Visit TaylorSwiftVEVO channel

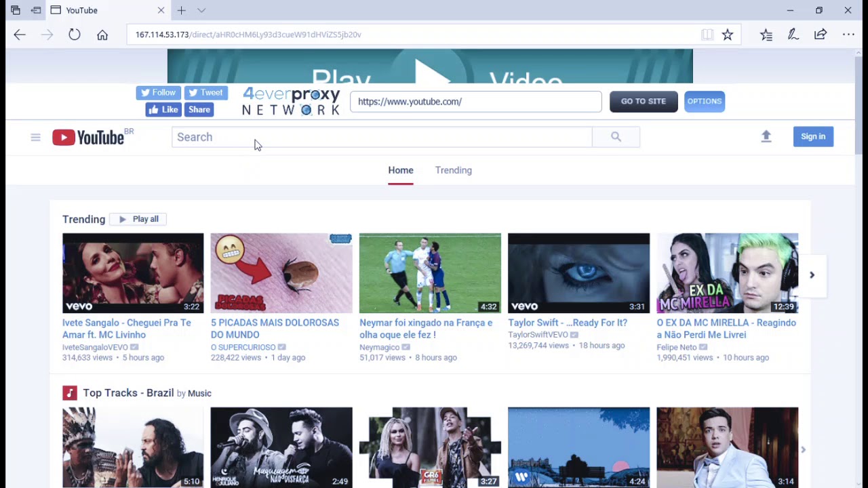click(538, 335)
